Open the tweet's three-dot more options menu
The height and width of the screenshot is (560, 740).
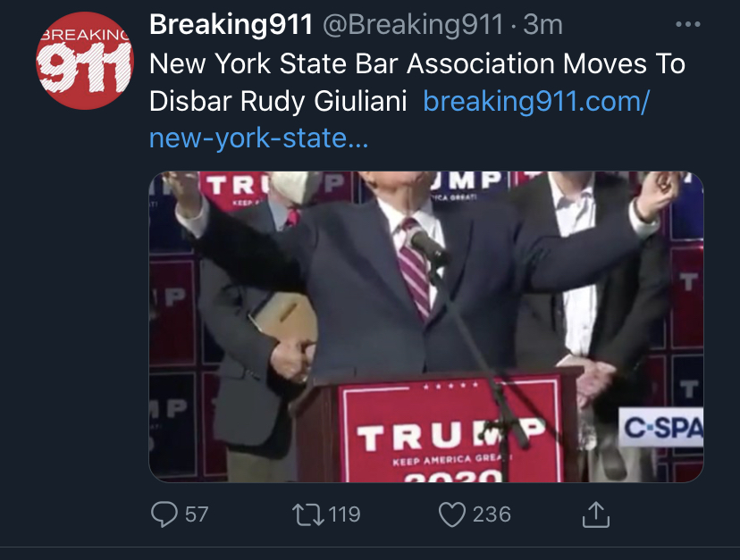point(687,24)
